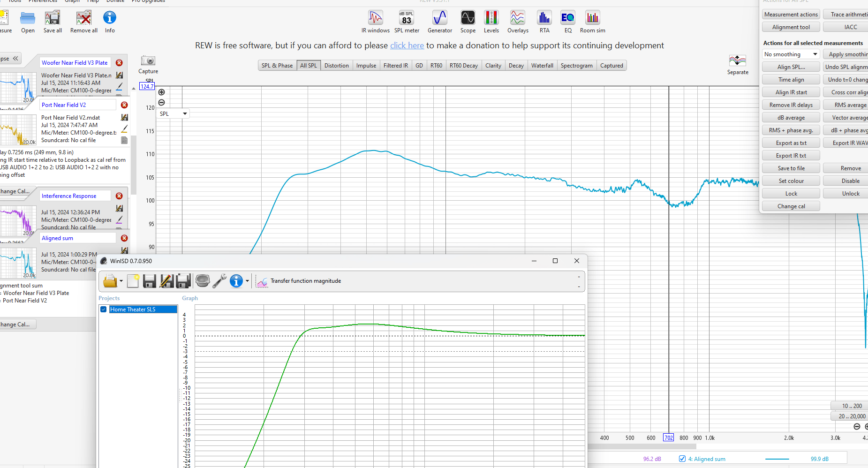This screenshot has height=468, width=868.
Task: Click the Set colour button
Action: point(791,181)
